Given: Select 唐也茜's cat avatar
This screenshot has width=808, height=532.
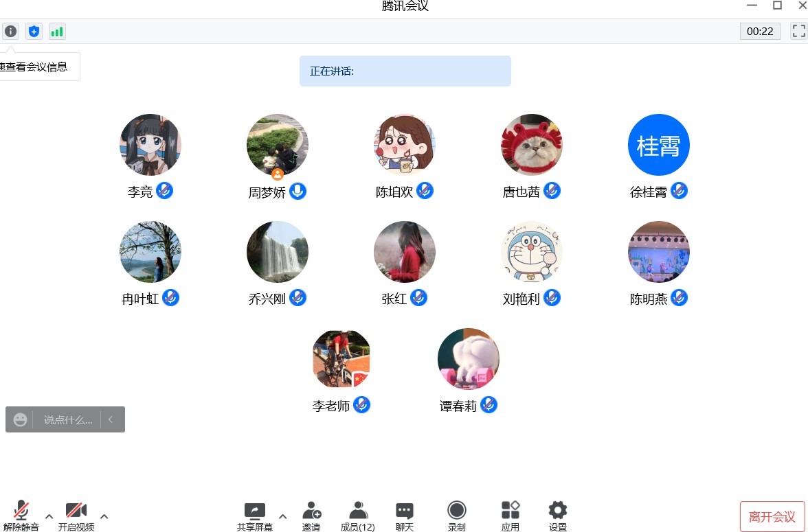Looking at the screenshot, I should pyautogui.click(x=531, y=145).
